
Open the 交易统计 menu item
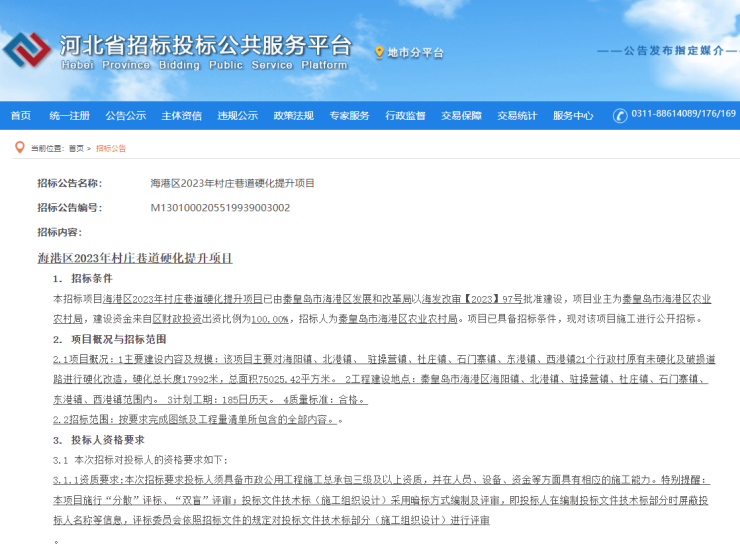pyautogui.click(x=517, y=115)
